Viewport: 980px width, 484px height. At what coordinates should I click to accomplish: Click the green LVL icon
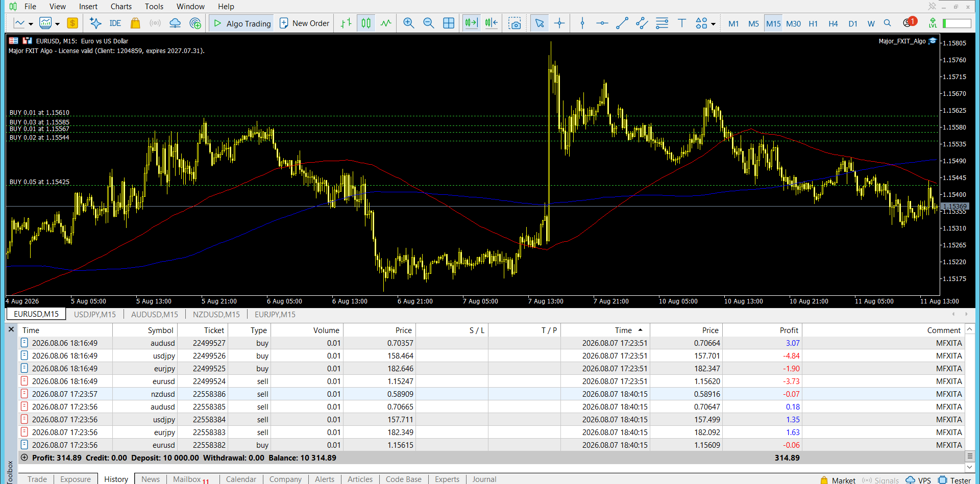pos(933,23)
